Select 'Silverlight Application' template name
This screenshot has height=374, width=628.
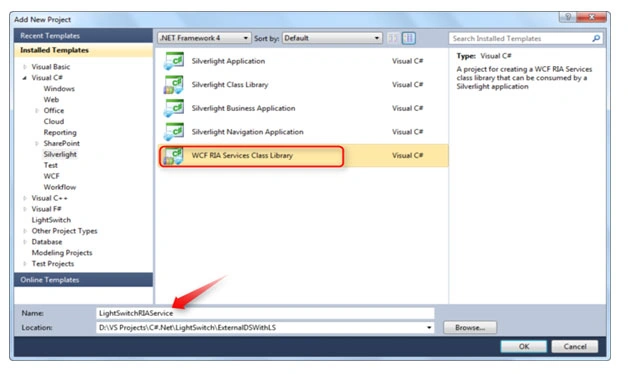[x=228, y=61]
